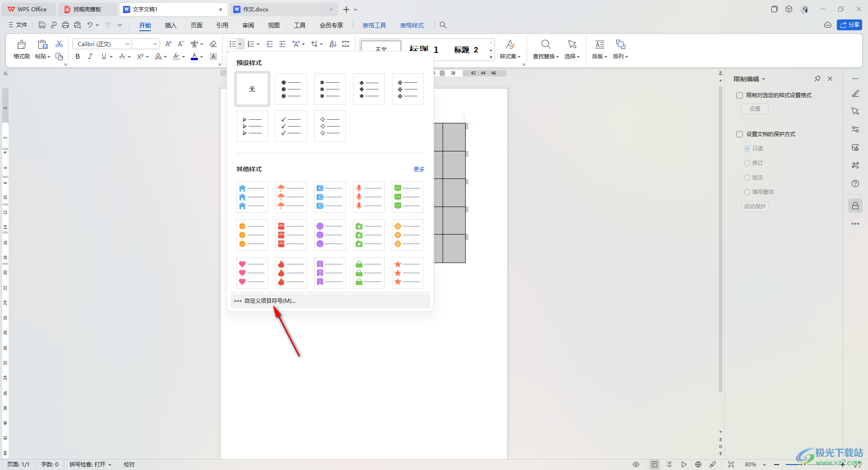Click the 分享 share button
The width and height of the screenshot is (868, 470).
click(849, 25)
